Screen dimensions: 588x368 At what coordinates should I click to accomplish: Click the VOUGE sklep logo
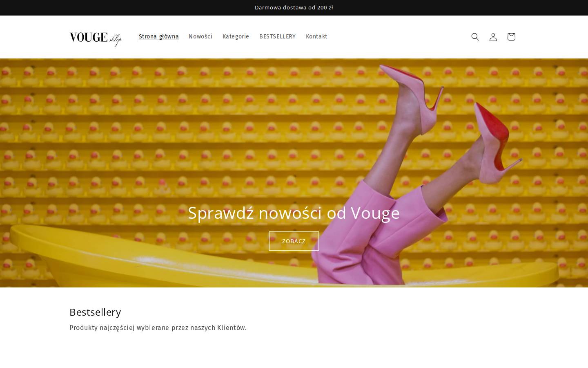[96, 38]
